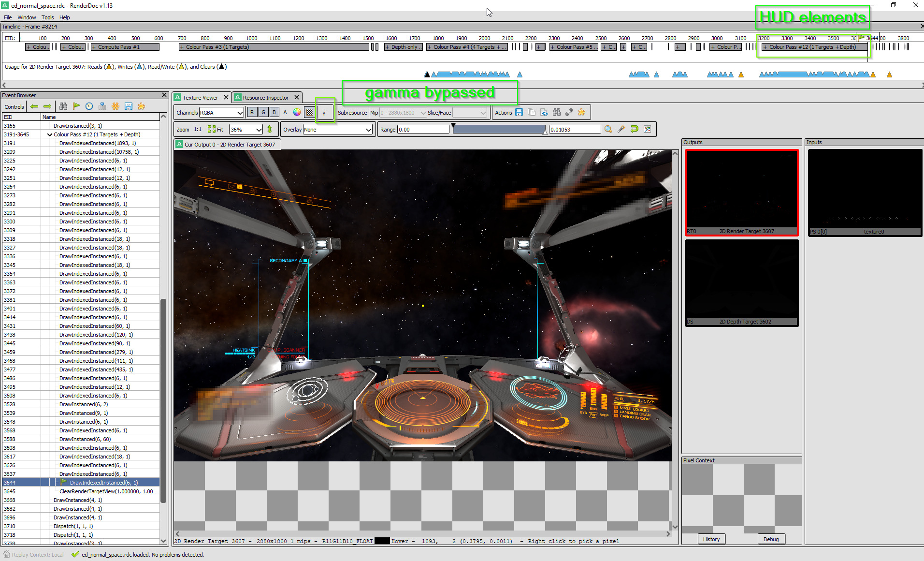
Task: Toggle the red R channel button
Action: point(252,112)
